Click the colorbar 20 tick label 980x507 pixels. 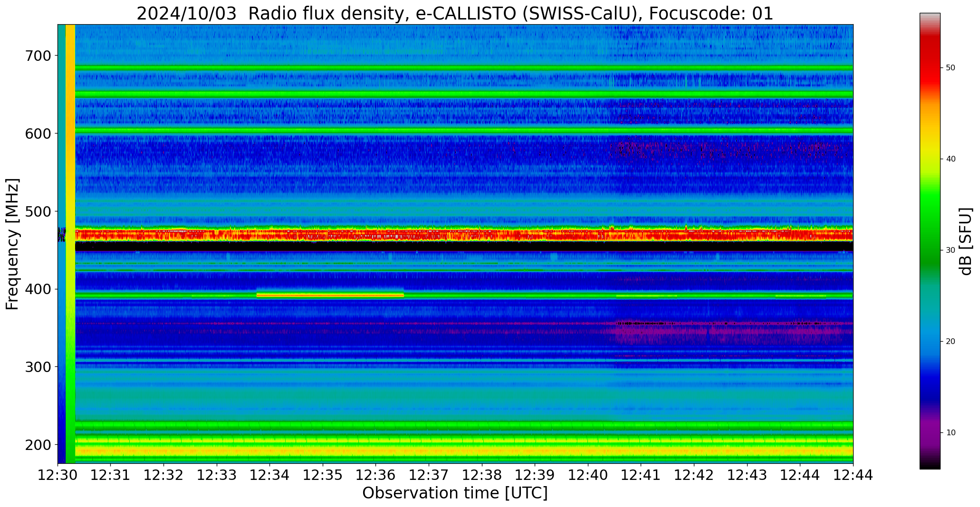[951, 342]
